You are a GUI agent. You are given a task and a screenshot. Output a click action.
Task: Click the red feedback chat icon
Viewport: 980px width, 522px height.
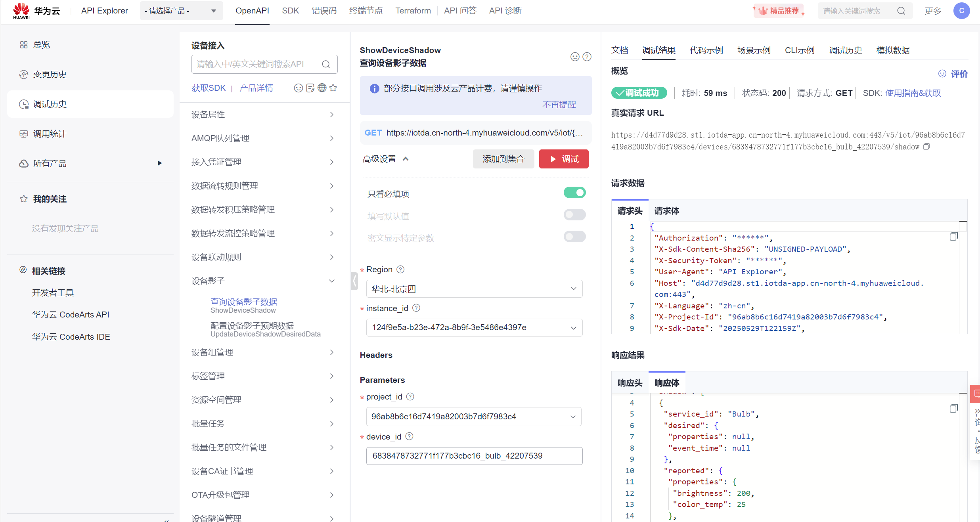975,394
